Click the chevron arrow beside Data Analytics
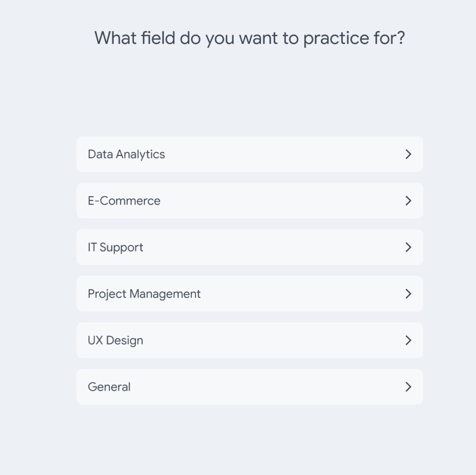 [408, 154]
